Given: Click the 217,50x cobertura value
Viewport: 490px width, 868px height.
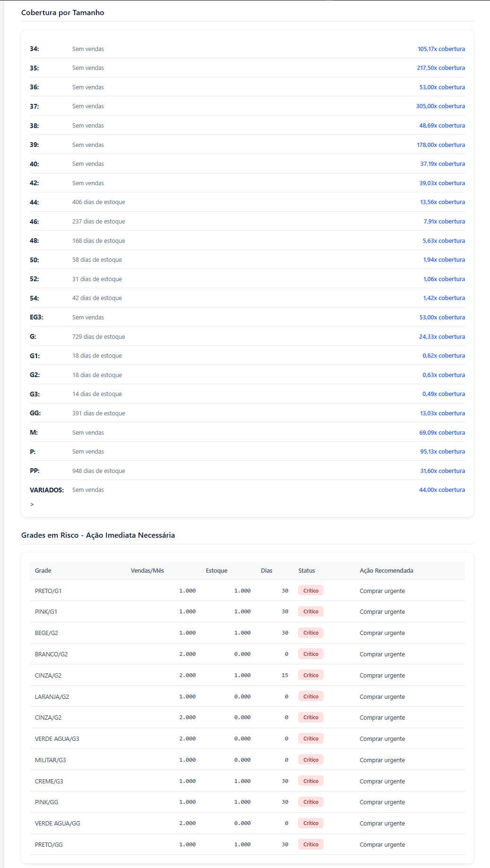Looking at the screenshot, I should (x=440, y=68).
